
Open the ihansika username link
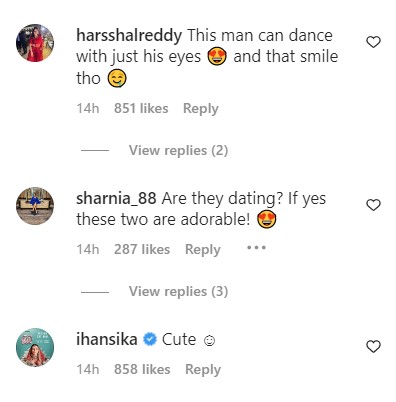coord(107,340)
